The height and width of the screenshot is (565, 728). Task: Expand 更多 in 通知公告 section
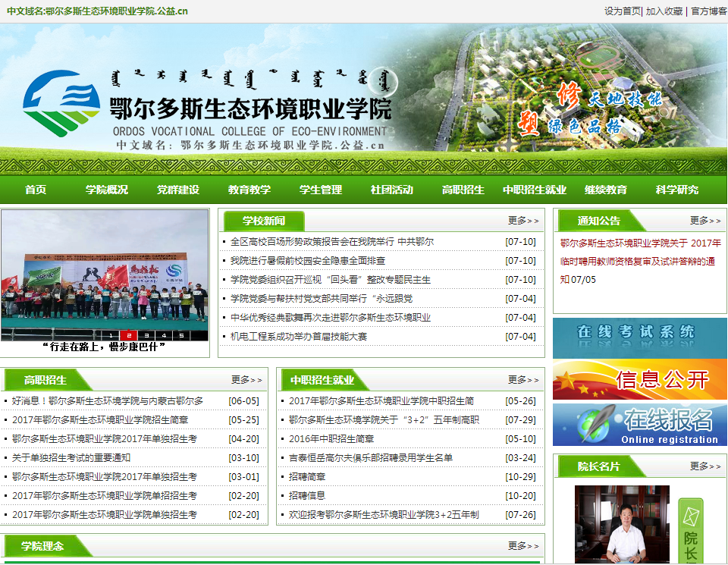[705, 221]
